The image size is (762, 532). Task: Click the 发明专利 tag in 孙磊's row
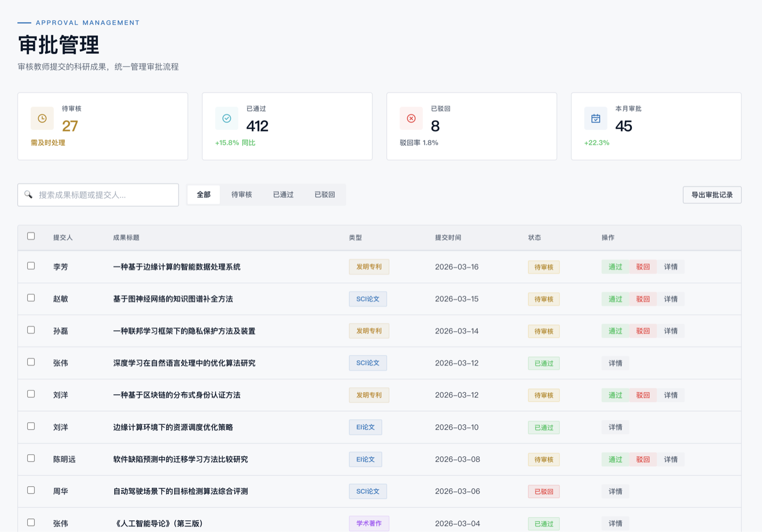(x=368, y=331)
